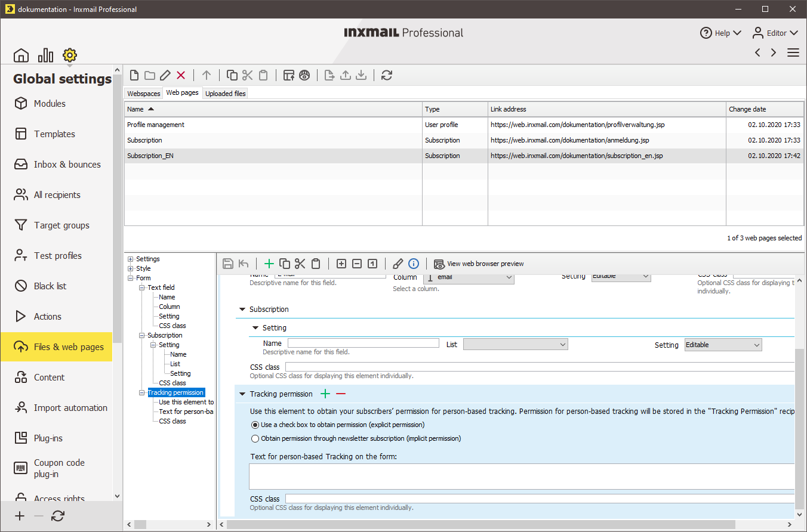Open Modules in the sidebar

(57, 103)
